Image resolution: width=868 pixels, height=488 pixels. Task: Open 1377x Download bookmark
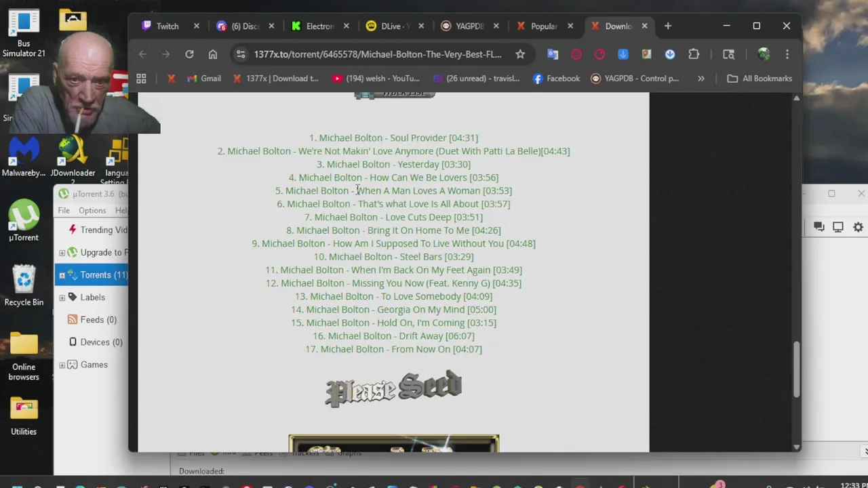coord(275,79)
